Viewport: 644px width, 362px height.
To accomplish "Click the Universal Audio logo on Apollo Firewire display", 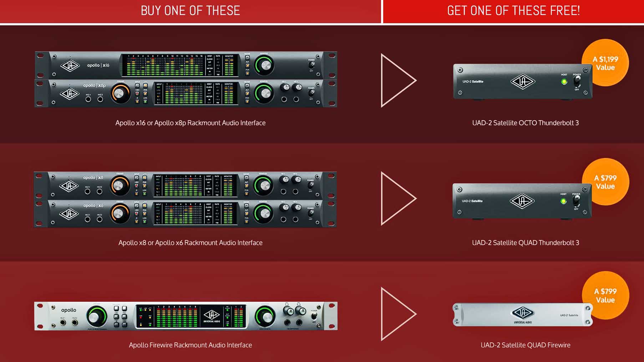I will click(212, 316).
